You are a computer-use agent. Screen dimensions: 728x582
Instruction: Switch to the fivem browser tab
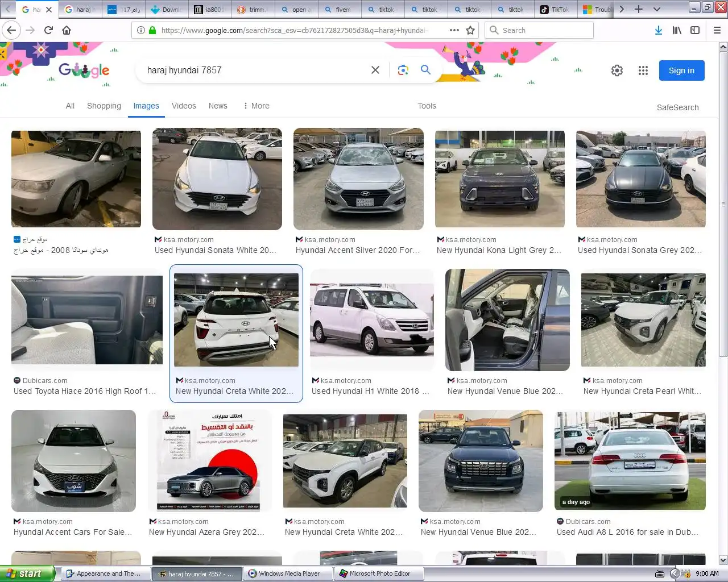(339, 10)
